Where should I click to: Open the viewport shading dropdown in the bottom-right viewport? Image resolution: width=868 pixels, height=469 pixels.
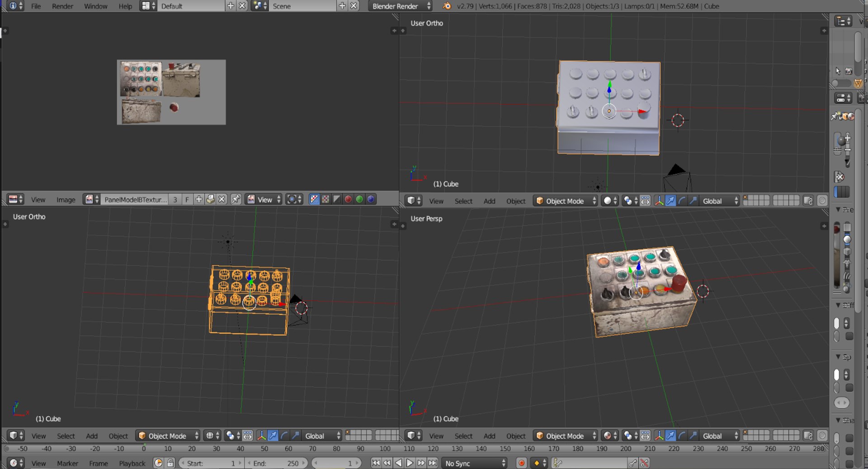pos(610,436)
